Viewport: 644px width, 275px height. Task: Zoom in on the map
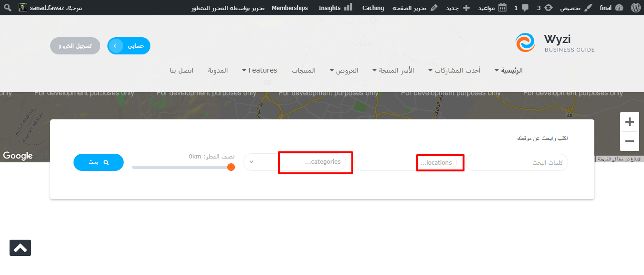629,122
